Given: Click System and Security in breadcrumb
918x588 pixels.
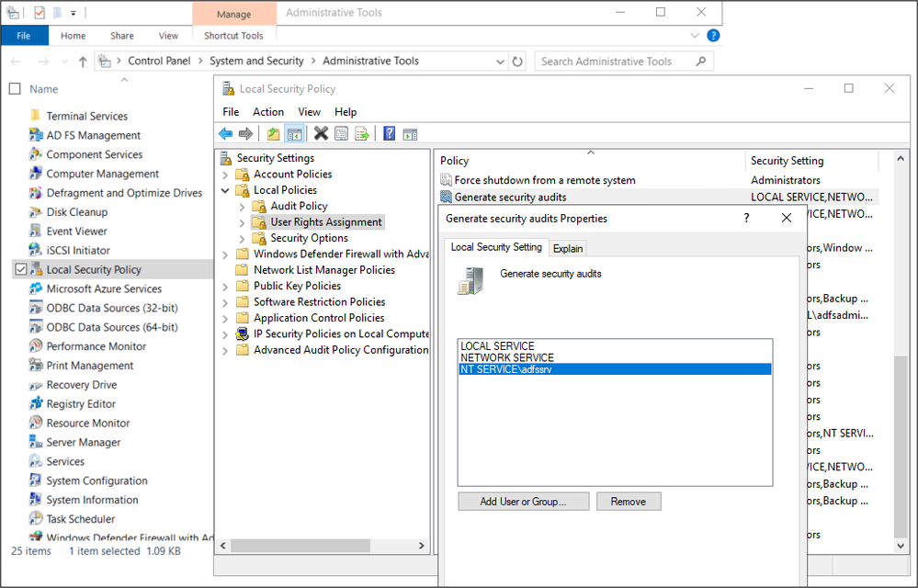Looking at the screenshot, I should point(256,61).
